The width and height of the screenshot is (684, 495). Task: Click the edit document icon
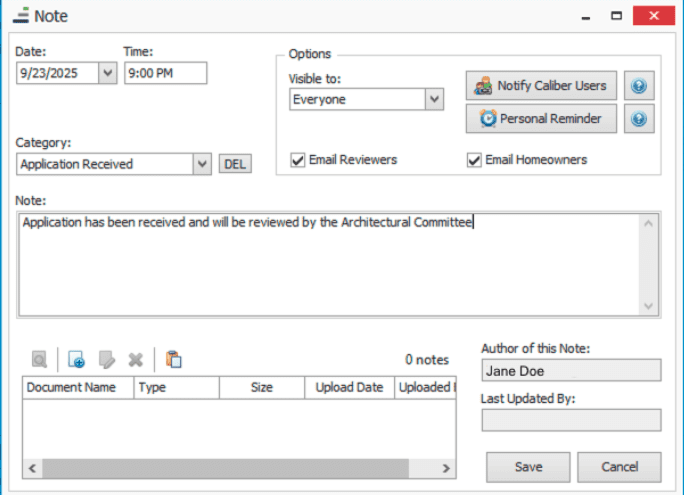click(107, 360)
